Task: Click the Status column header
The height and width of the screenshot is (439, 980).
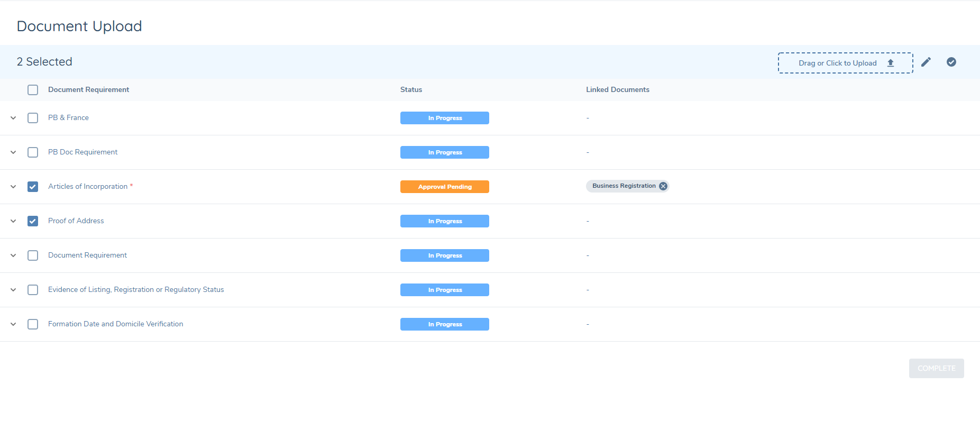Action: (411, 90)
